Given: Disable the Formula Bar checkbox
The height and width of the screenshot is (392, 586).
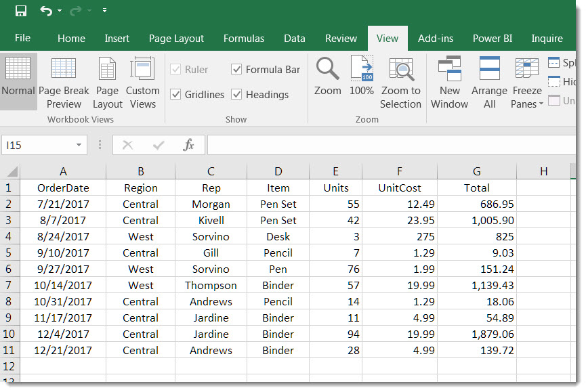Looking at the screenshot, I should (236, 70).
